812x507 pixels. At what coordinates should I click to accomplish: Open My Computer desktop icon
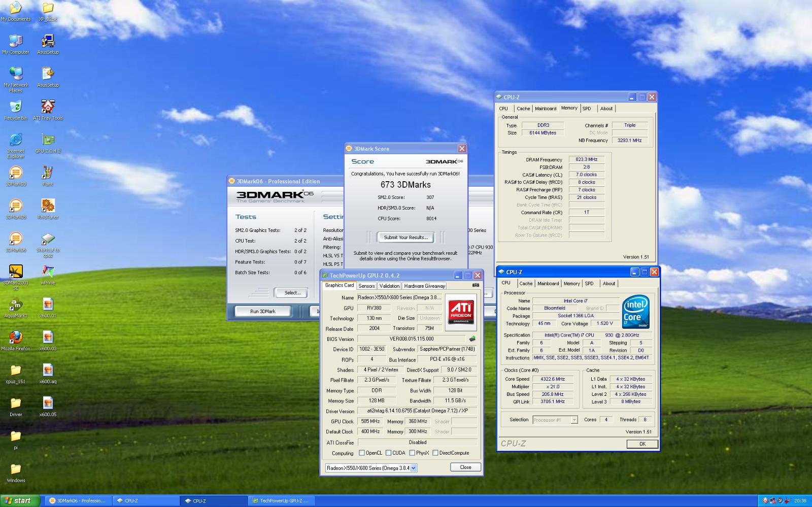pos(16,44)
